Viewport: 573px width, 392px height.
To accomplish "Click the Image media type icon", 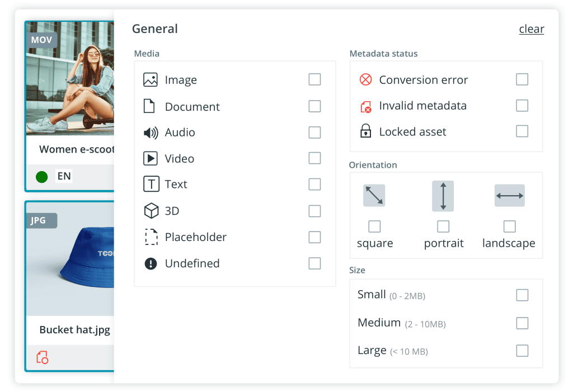I will (150, 80).
